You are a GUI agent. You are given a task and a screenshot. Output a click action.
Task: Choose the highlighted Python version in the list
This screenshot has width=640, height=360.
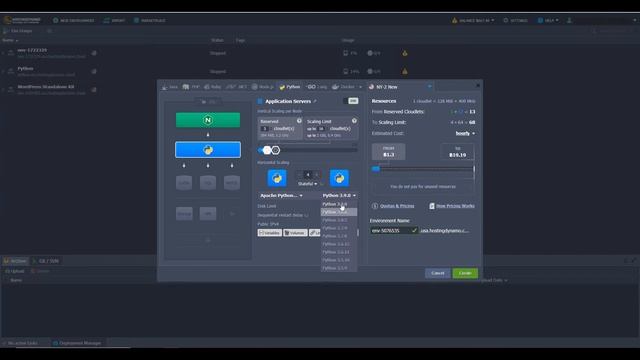[x=339, y=212]
